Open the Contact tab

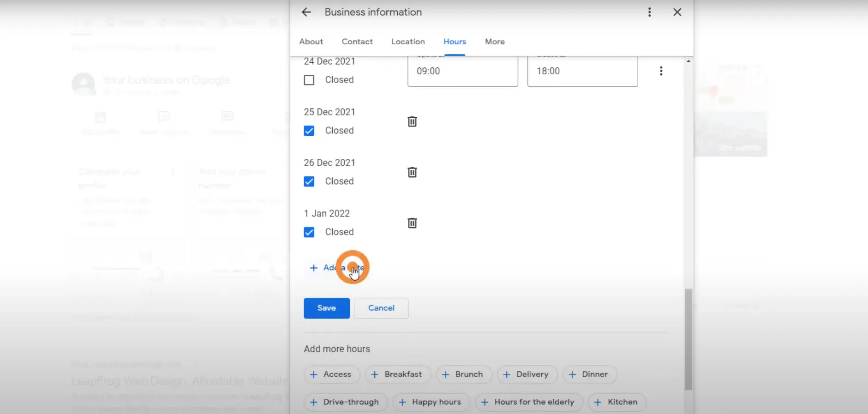click(357, 42)
